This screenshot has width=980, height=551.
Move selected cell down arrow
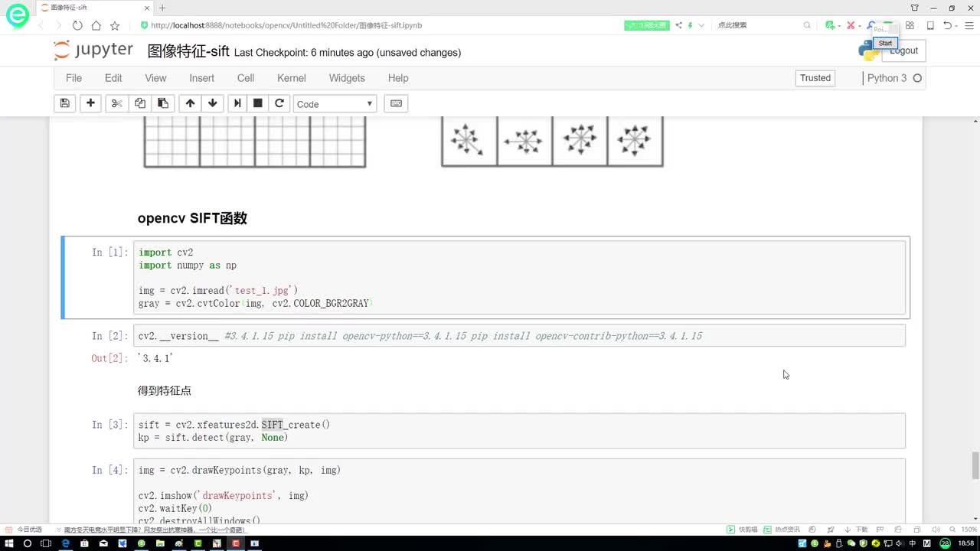(x=213, y=103)
